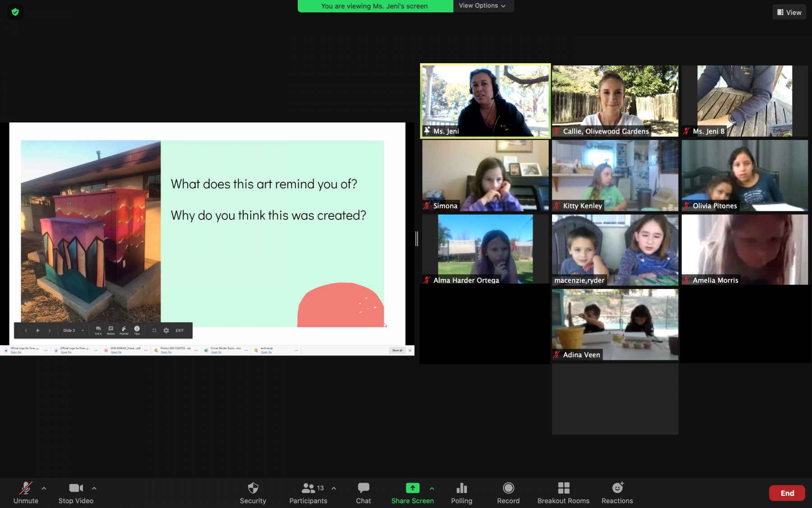Launch the Polling window
The image size is (812, 508).
tap(461, 493)
